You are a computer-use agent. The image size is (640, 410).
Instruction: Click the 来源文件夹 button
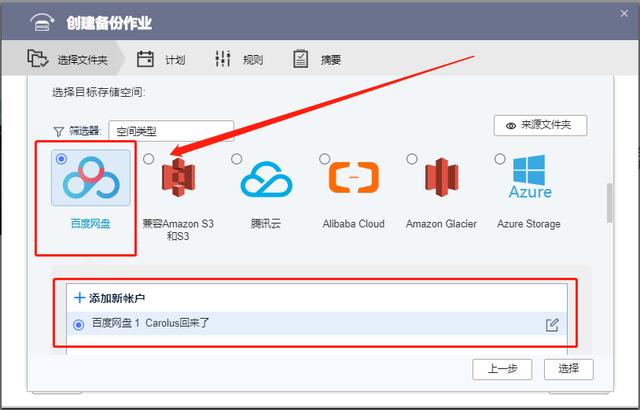tap(540, 125)
